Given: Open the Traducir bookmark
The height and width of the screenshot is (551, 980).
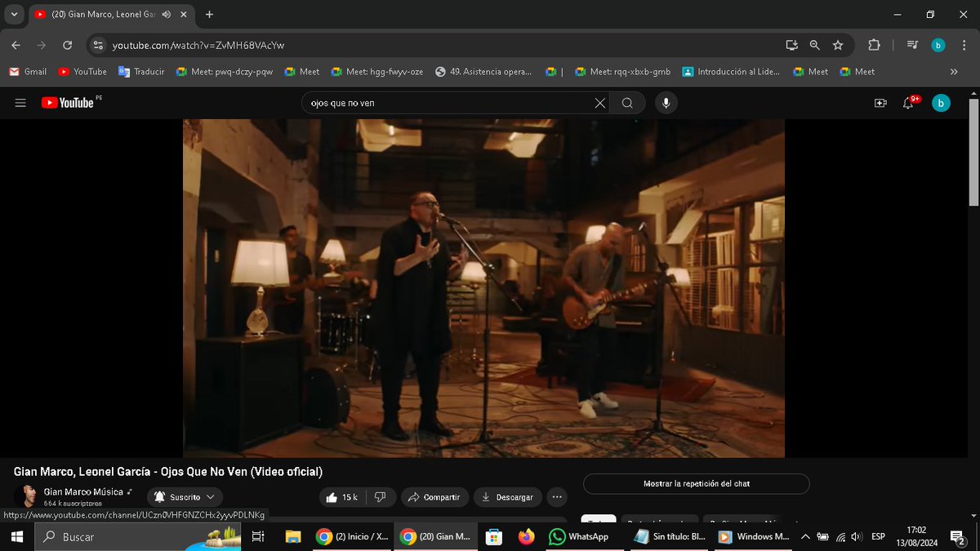Looking at the screenshot, I should click(x=141, y=72).
